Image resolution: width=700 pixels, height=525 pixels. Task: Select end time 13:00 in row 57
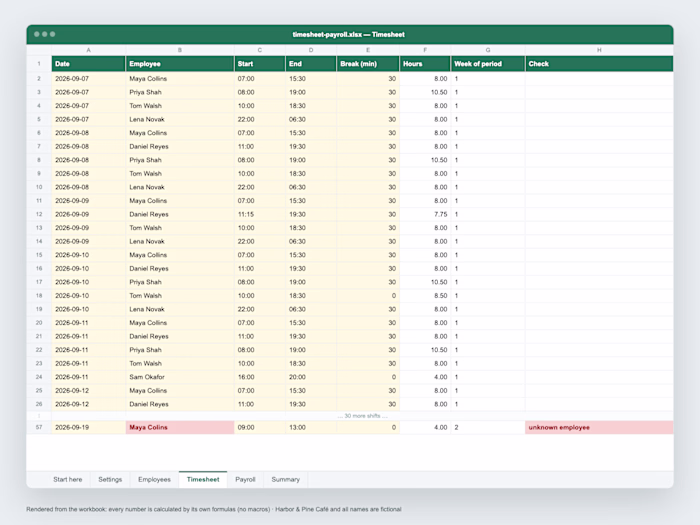311,427
